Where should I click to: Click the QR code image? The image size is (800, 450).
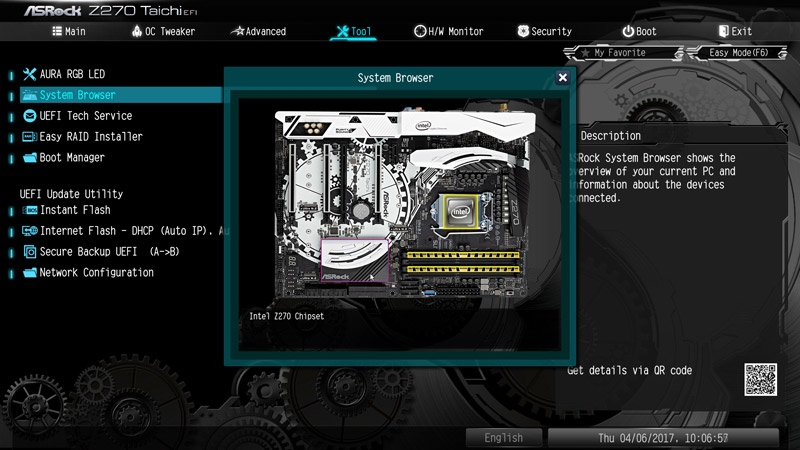click(760, 380)
